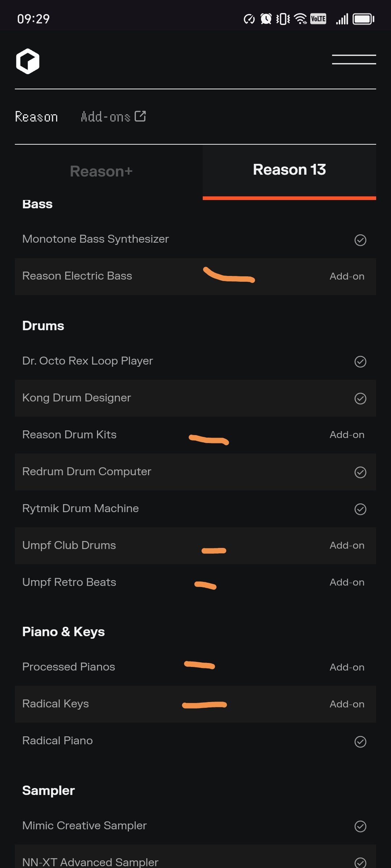Open the Reason navigation item
Screen dimensions: 391x868
pos(37,117)
